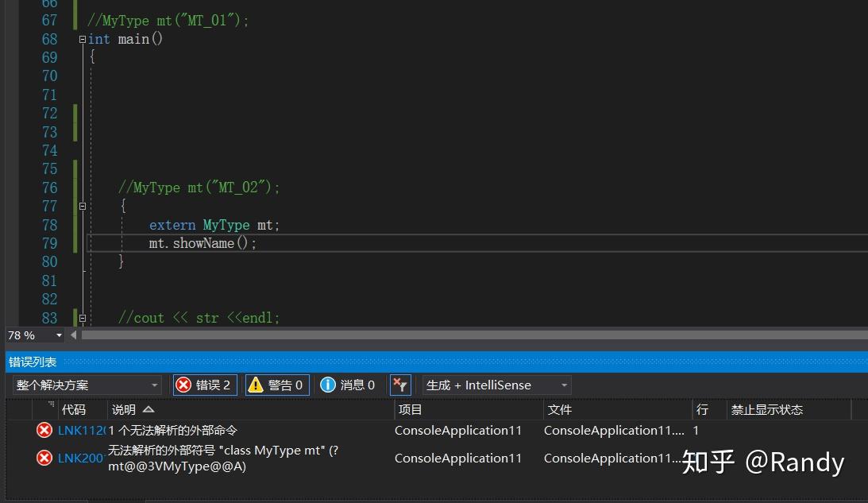Open the 78 % zoom level dropdown
Screen dimensions: 868x503
click(x=59, y=335)
